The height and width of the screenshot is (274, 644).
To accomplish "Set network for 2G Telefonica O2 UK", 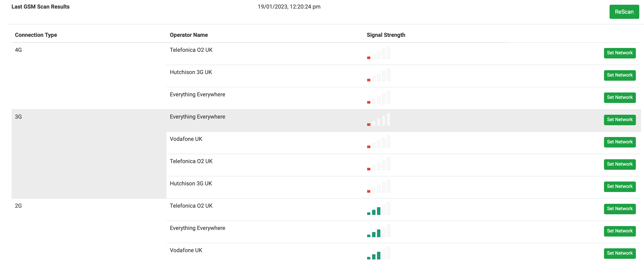I will tap(619, 209).
